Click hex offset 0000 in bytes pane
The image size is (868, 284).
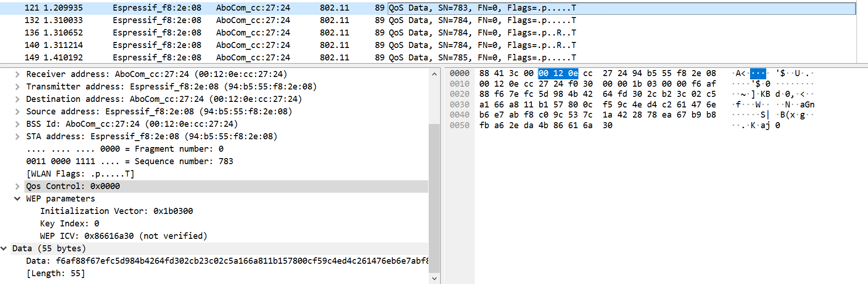460,73
